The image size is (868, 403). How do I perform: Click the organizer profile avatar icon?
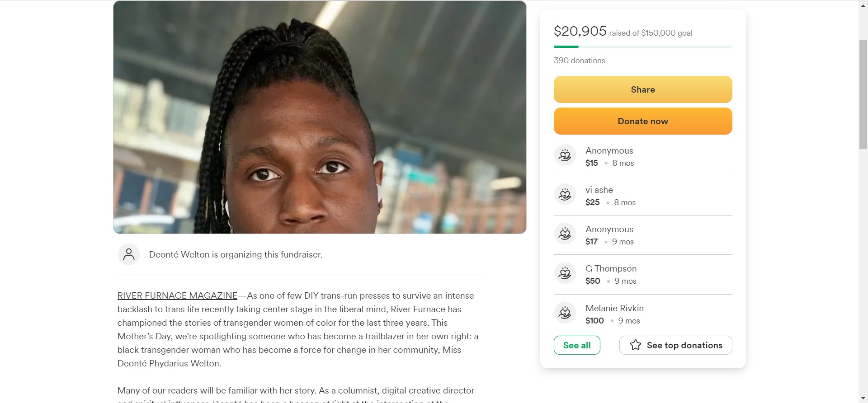[x=129, y=254]
